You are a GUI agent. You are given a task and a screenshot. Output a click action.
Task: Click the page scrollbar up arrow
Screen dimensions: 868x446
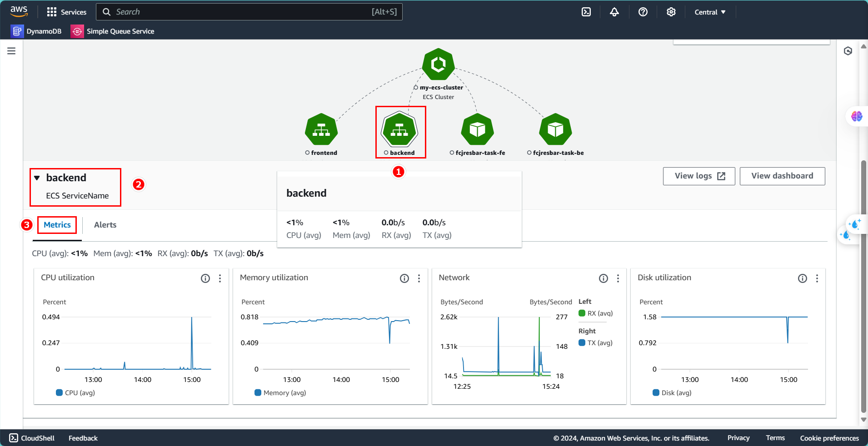[x=863, y=46]
